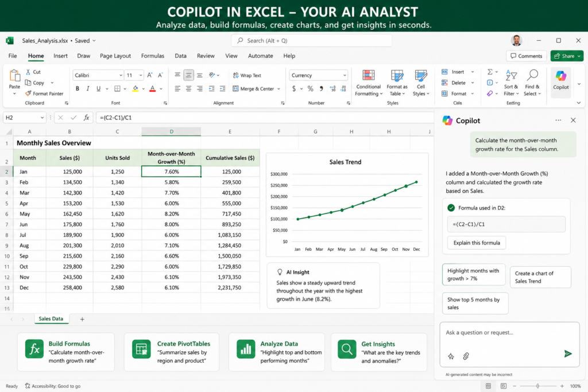This screenshot has height=392, width=588.
Task: Apply comma style number format
Action: click(x=322, y=89)
